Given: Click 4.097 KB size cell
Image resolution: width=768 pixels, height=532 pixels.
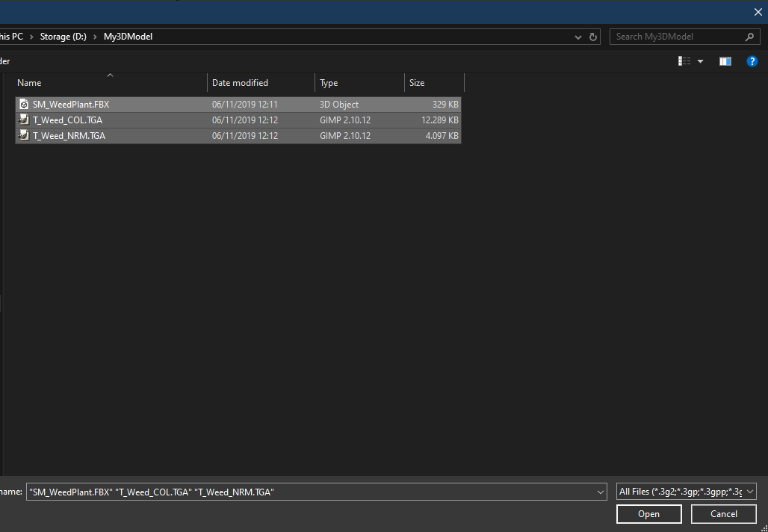Looking at the screenshot, I should (x=442, y=136).
